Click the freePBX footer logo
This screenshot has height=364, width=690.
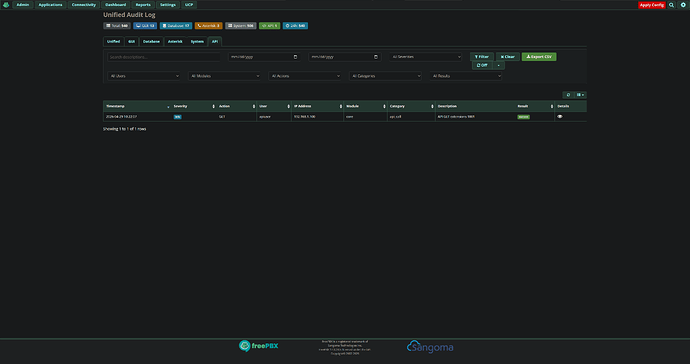(259, 346)
